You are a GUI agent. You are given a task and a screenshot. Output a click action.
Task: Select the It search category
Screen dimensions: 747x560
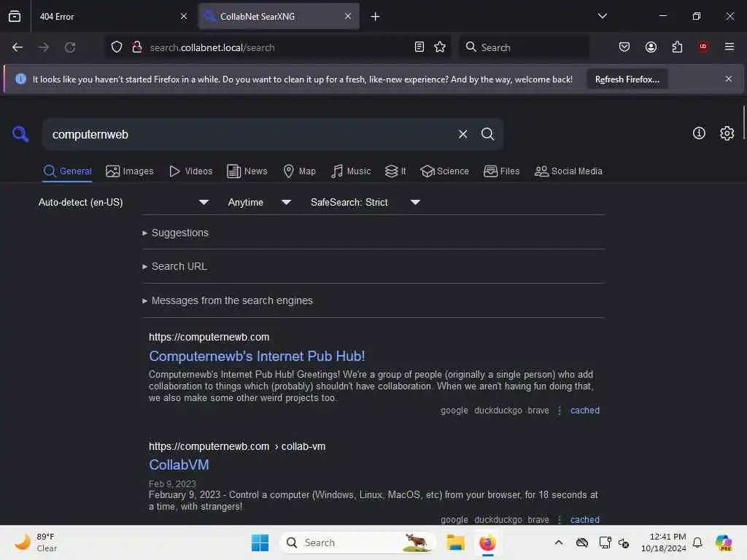[x=395, y=171]
